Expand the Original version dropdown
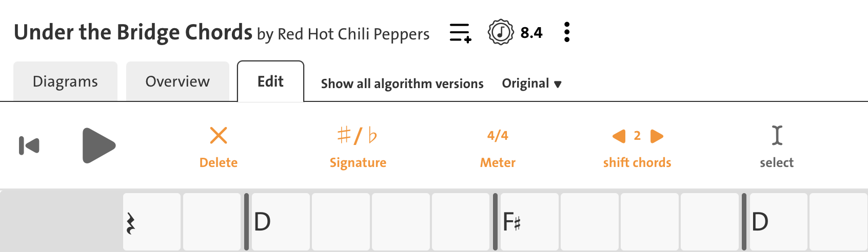 pos(531,83)
